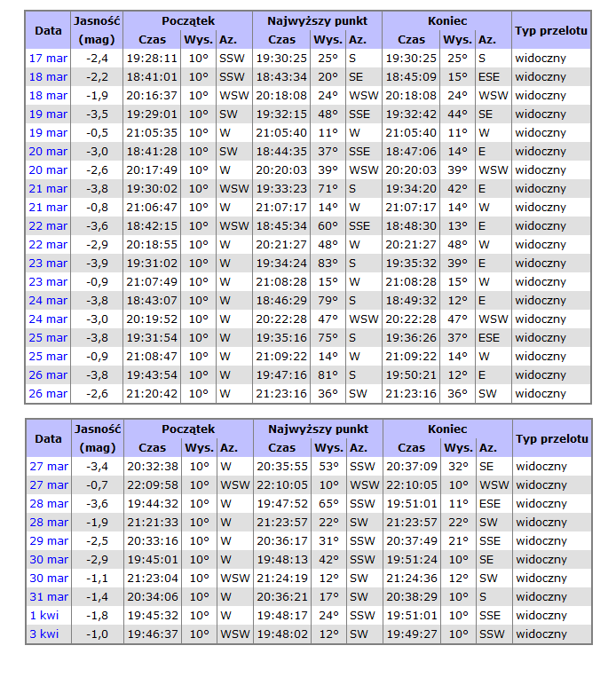Open the 3 kwi date link
The height and width of the screenshot is (685, 616).
click(44, 634)
